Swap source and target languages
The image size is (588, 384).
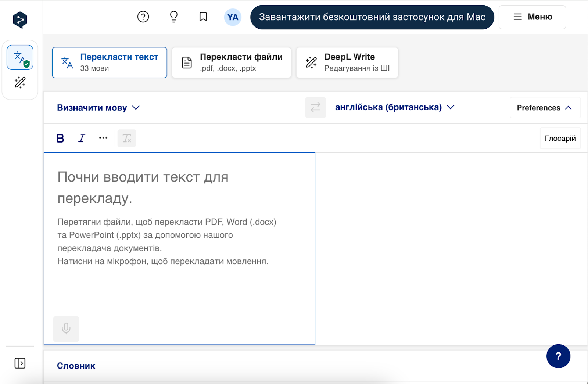pyautogui.click(x=315, y=107)
